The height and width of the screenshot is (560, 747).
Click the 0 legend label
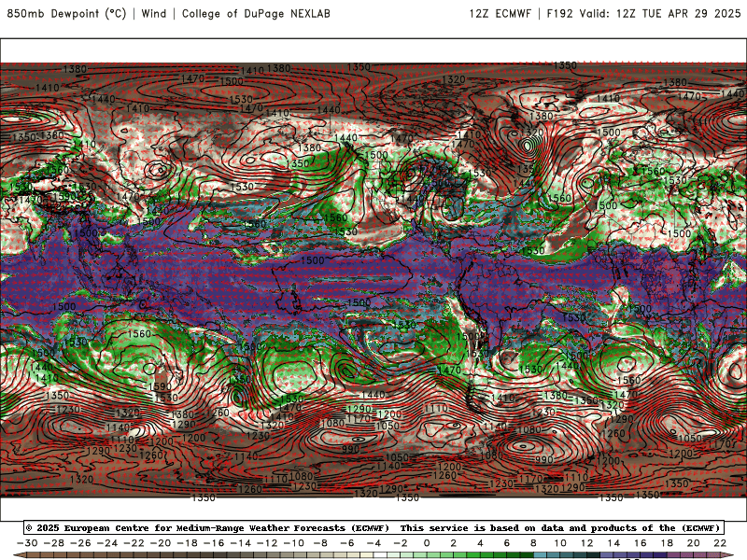(427, 543)
